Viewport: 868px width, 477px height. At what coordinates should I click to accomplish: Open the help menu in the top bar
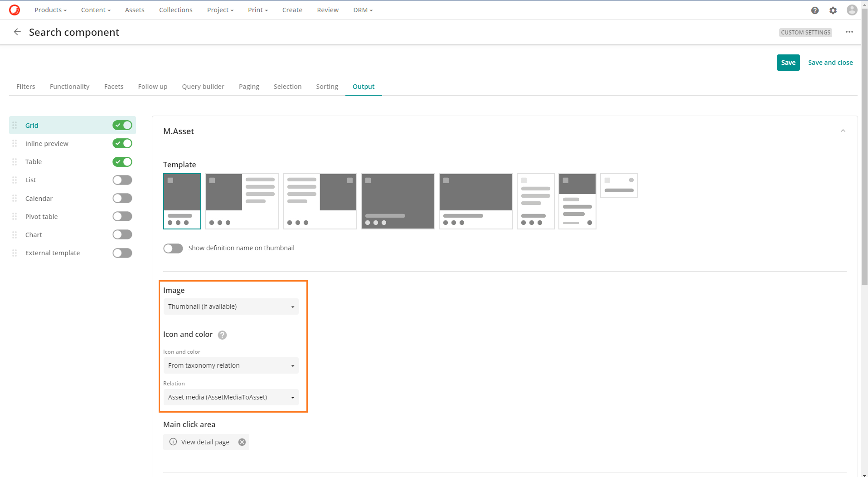click(x=815, y=10)
